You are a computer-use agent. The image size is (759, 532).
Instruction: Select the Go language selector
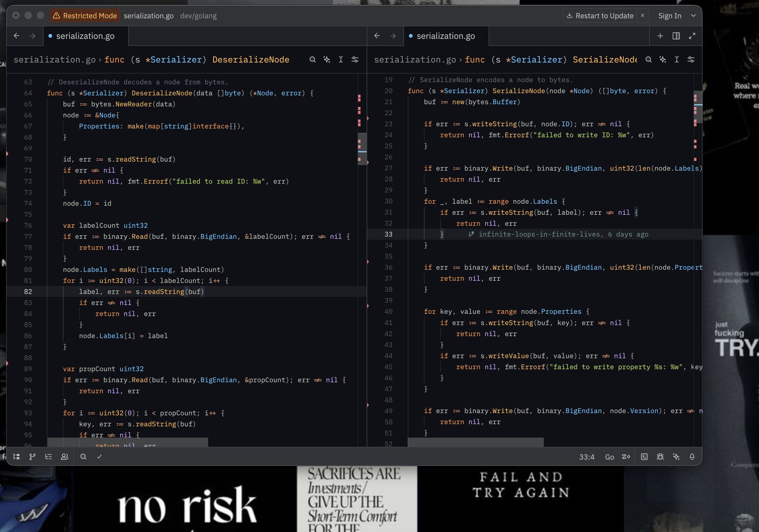tap(610, 457)
